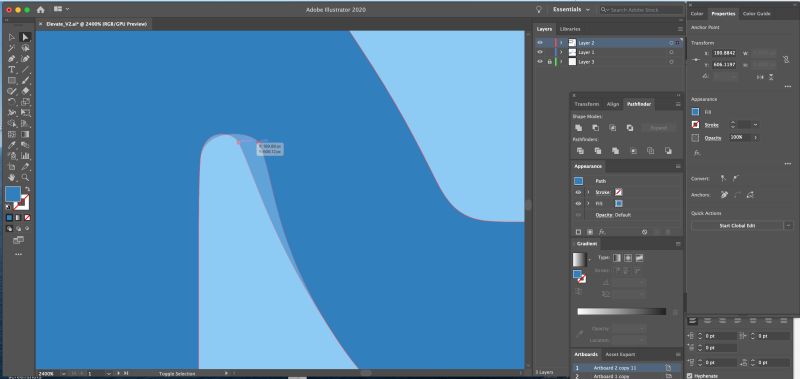Select the Pen tool
800x379 pixels.
12,59
